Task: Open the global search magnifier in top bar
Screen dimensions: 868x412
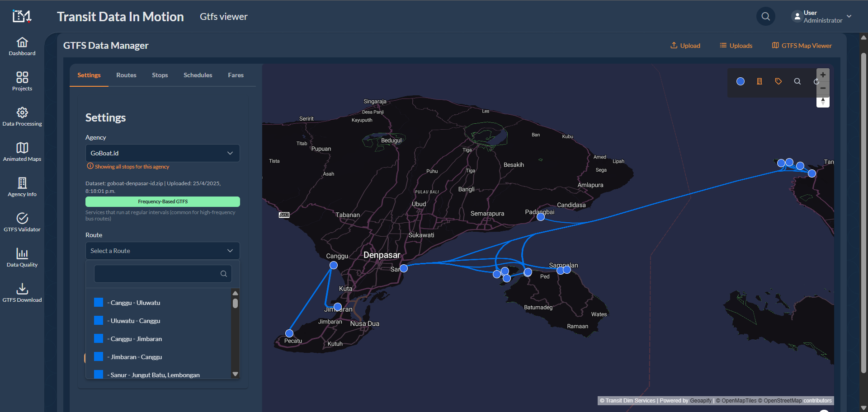Action: pyautogui.click(x=766, y=16)
